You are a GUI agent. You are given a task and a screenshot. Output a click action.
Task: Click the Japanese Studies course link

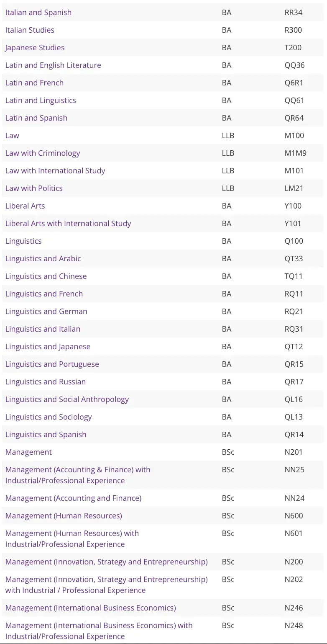pyautogui.click(x=35, y=48)
